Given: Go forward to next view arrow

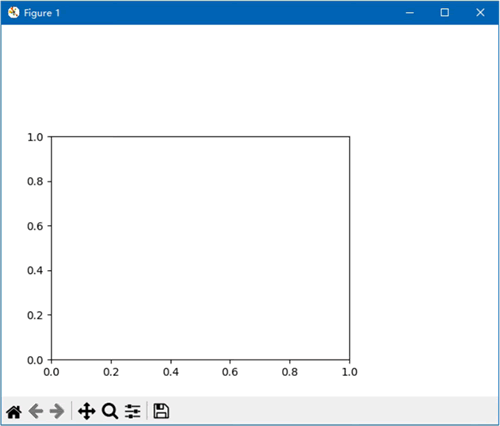Looking at the screenshot, I should coord(57,411).
